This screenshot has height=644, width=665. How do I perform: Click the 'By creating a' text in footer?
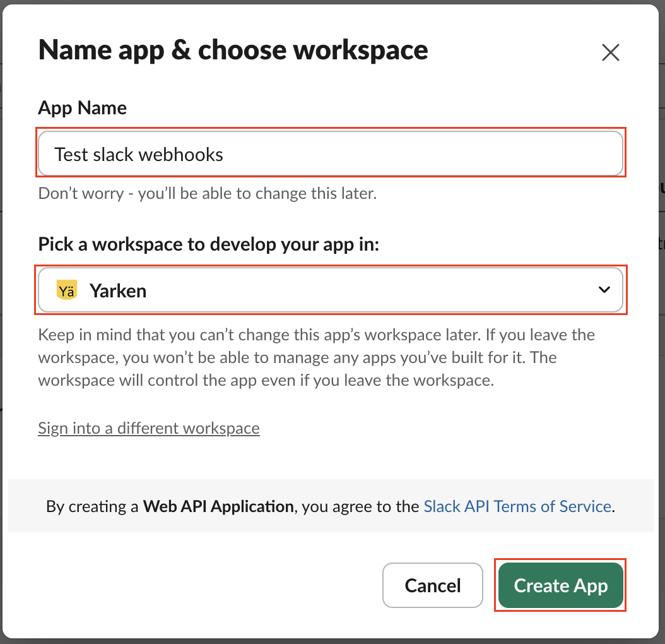(93, 506)
